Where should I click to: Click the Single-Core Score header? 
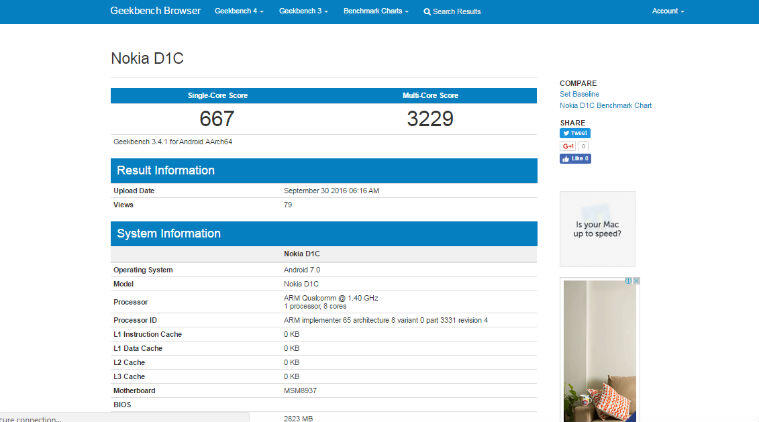coord(217,95)
